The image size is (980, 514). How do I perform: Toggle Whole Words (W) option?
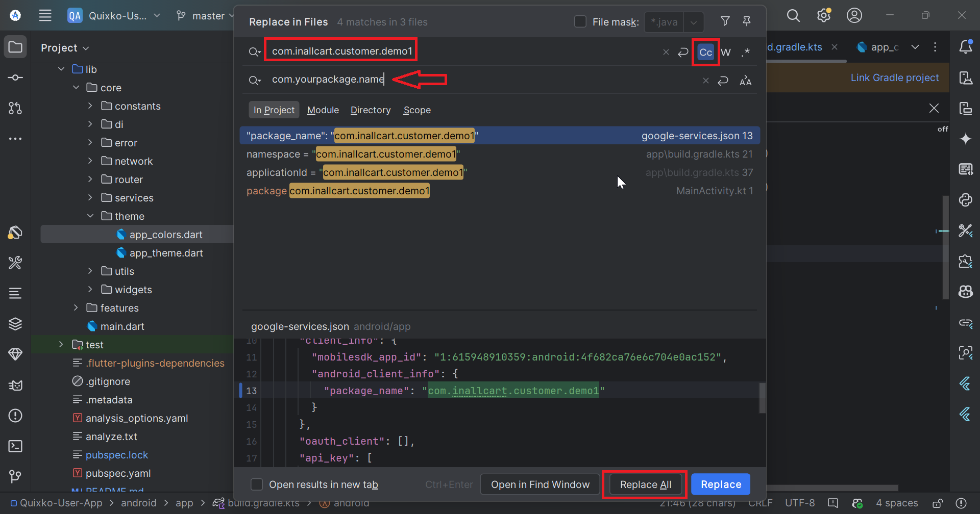tap(726, 52)
